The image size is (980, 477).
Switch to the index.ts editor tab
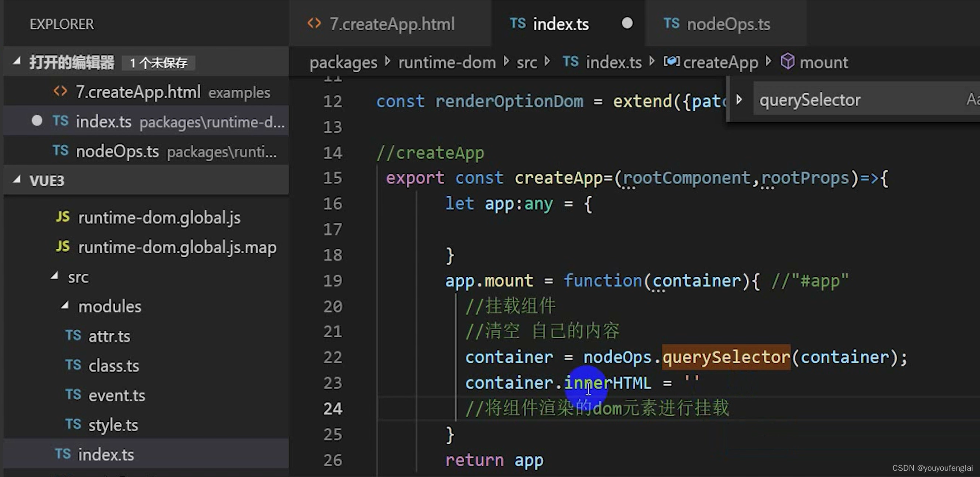(x=569, y=23)
